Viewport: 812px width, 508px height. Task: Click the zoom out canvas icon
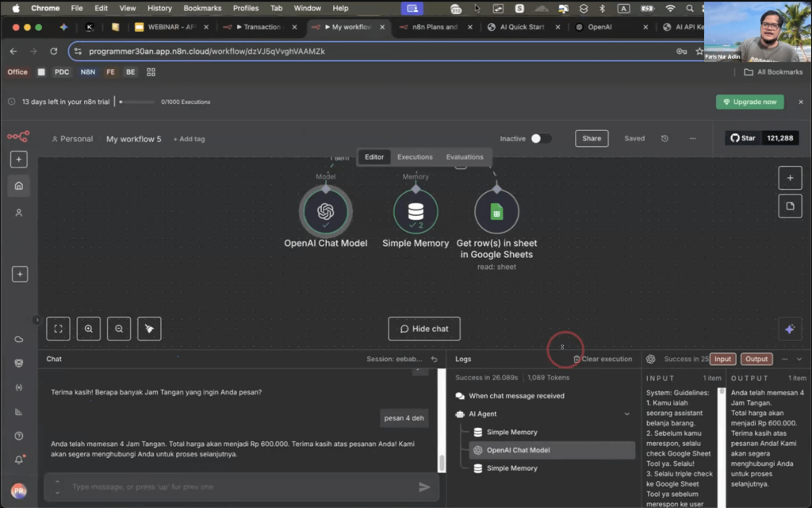119,329
